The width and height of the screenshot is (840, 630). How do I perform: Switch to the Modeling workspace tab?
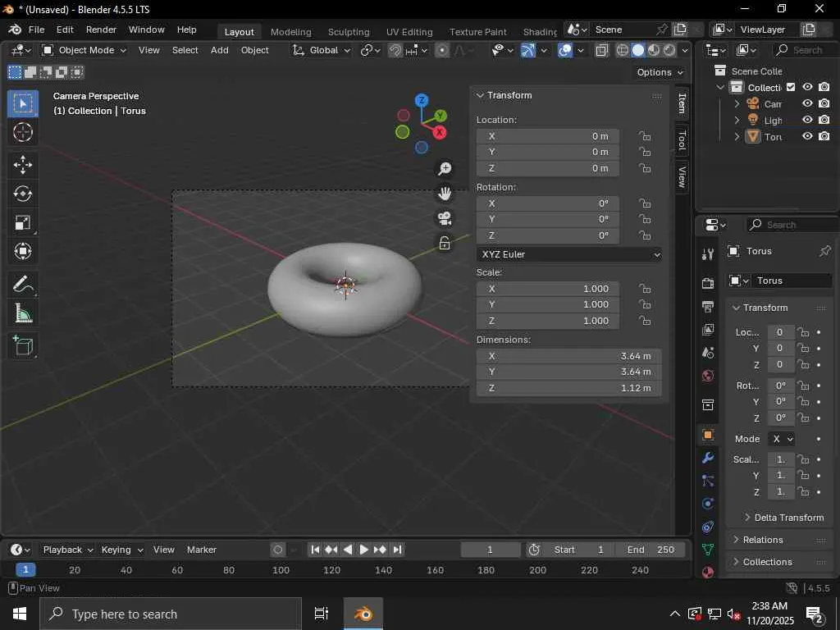(291, 32)
